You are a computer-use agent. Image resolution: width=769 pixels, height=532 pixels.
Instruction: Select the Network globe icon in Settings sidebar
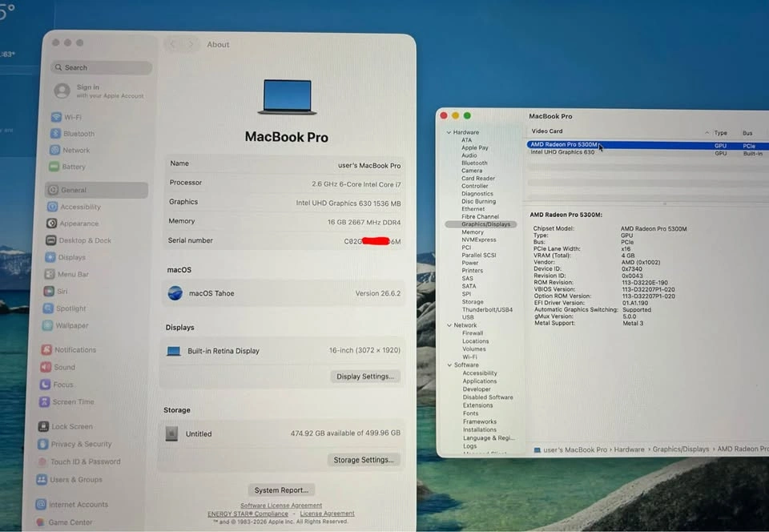(55, 150)
